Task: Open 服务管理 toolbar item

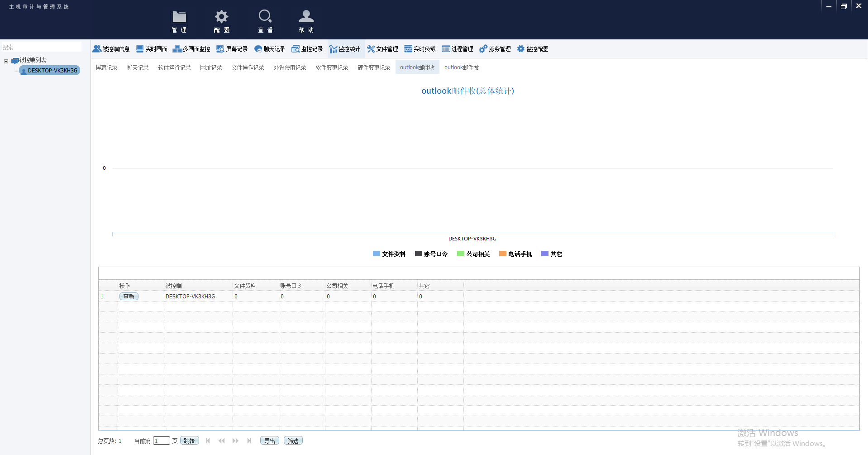Action: (495, 49)
